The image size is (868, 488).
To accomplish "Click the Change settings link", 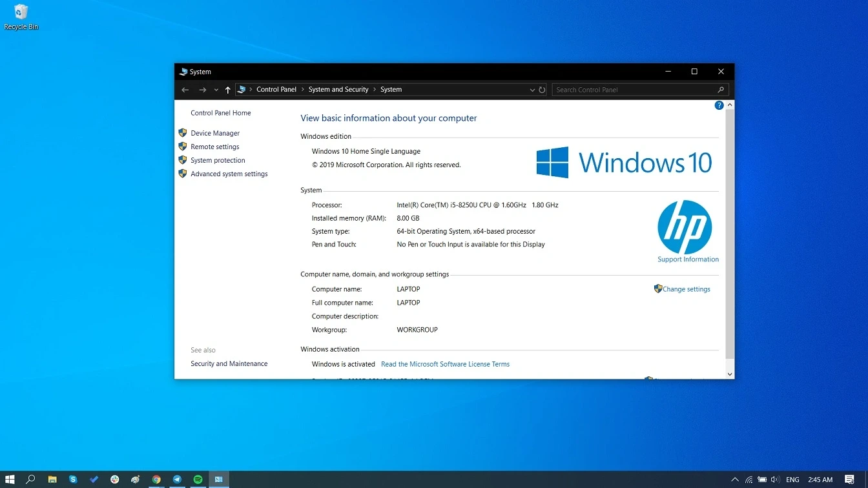I will [686, 289].
